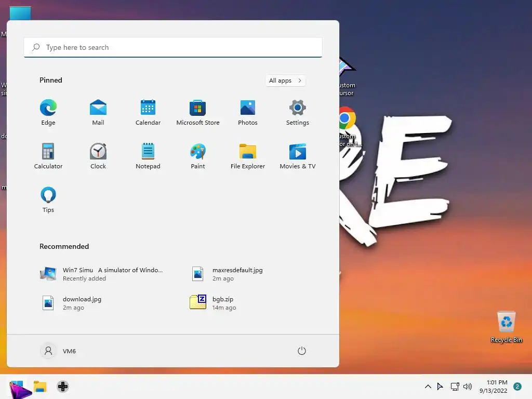532x399 pixels.
Task: Click the Pinned section heading
Action: pos(51,80)
